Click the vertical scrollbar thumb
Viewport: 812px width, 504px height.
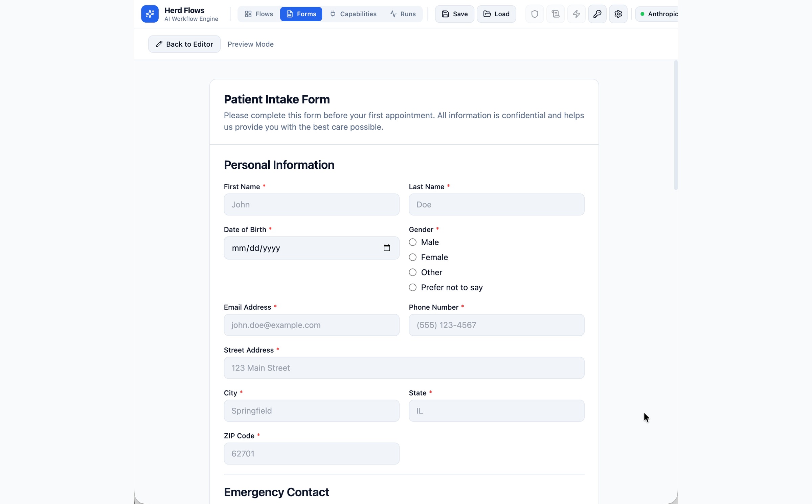tap(676, 125)
